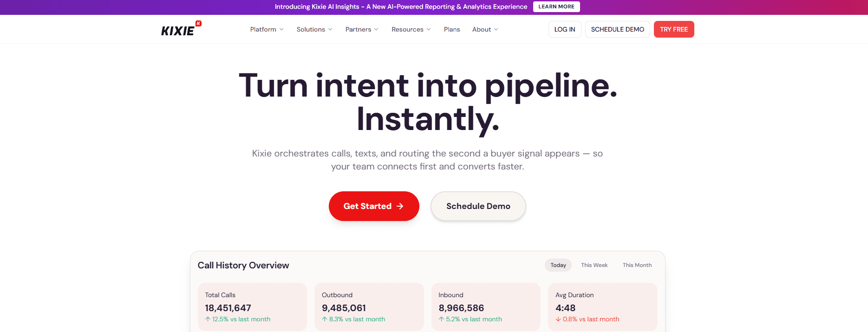Click LEARN MORE in the announcement banner
The image size is (868, 332).
coord(556,7)
